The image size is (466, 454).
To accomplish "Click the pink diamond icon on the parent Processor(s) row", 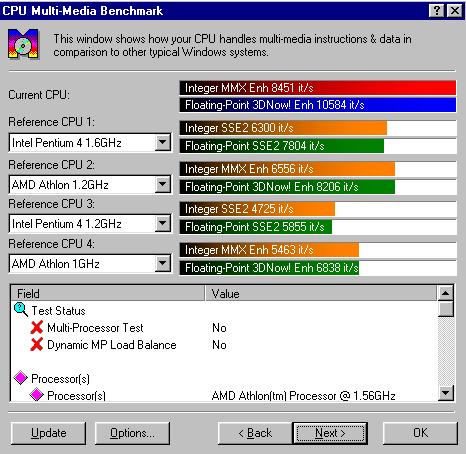I will click(21, 378).
